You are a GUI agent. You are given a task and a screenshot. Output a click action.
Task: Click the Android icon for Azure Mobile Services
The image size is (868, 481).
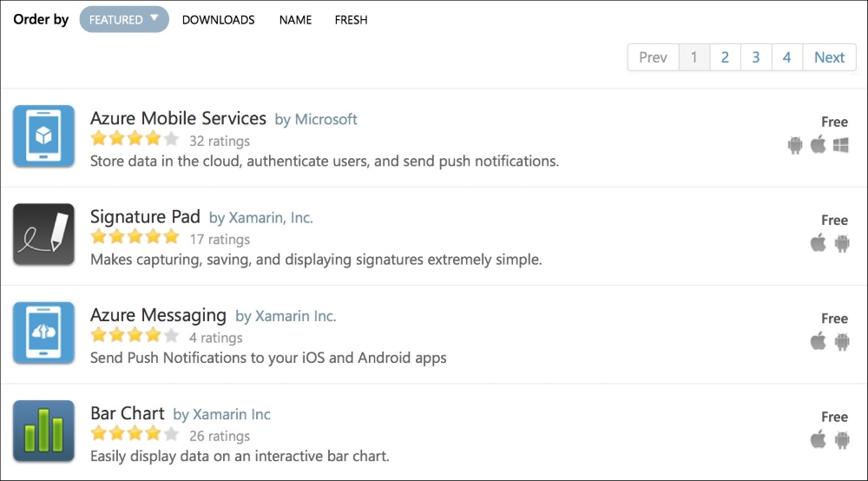pyautogui.click(x=795, y=145)
